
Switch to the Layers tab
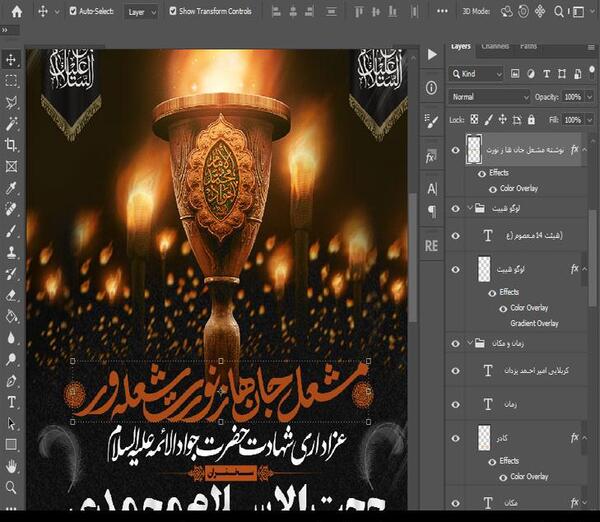[x=461, y=46]
